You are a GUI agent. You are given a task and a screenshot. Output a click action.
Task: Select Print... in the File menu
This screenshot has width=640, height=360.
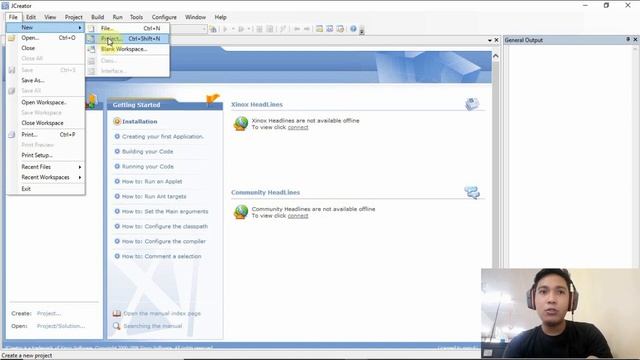coord(46,134)
